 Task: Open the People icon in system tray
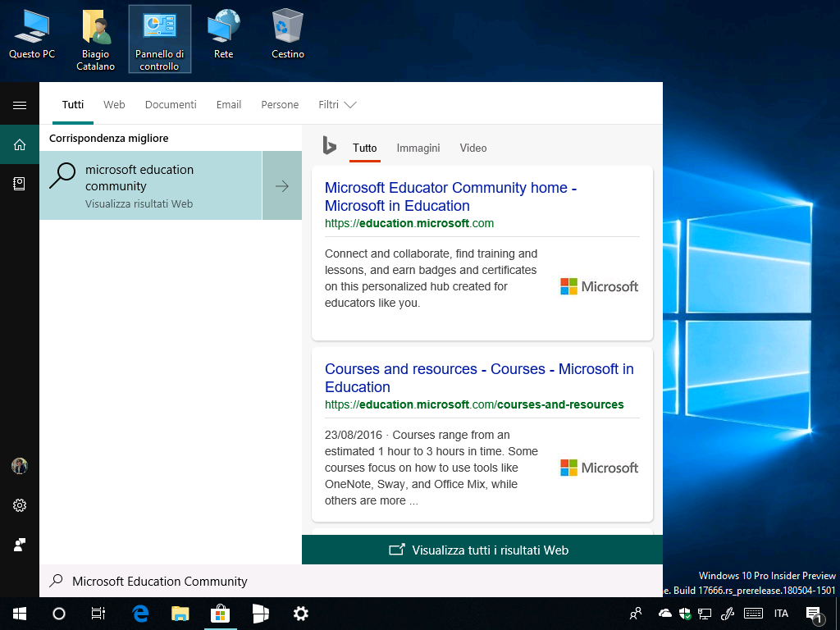click(x=636, y=614)
